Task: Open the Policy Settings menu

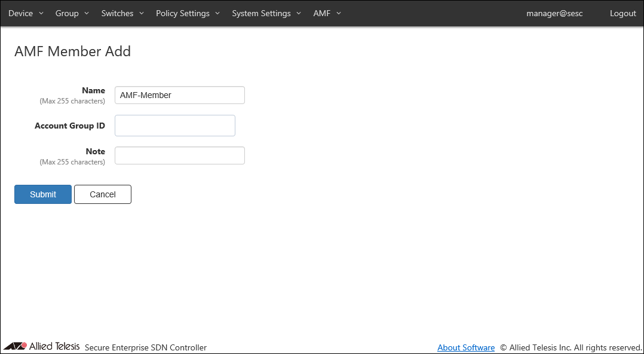Action: (x=188, y=13)
